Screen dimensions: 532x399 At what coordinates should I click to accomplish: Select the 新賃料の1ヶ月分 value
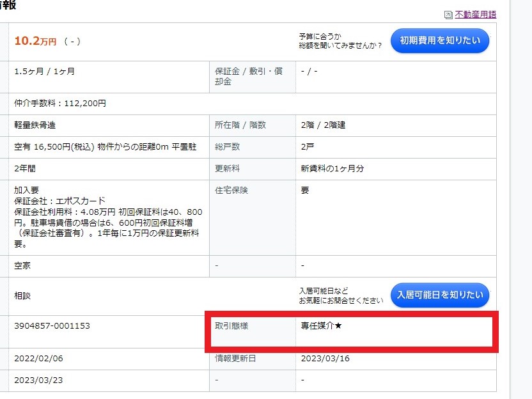(332, 168)
